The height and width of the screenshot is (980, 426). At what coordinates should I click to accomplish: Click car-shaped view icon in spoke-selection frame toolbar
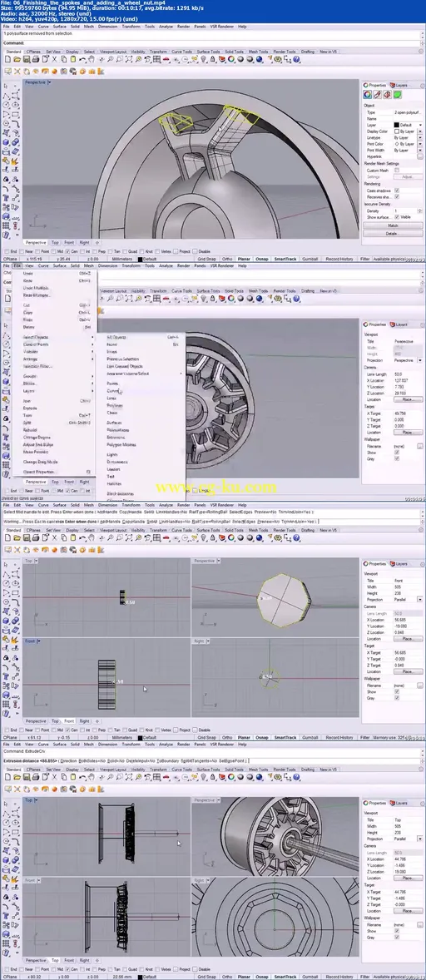tap(166, 59)
